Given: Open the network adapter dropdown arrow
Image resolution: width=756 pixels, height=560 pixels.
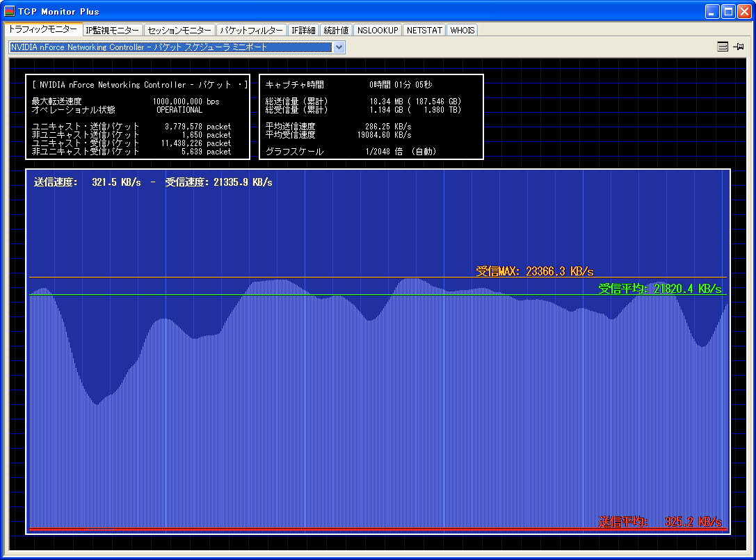Looking at the screenshot, I should pos(339,47).
